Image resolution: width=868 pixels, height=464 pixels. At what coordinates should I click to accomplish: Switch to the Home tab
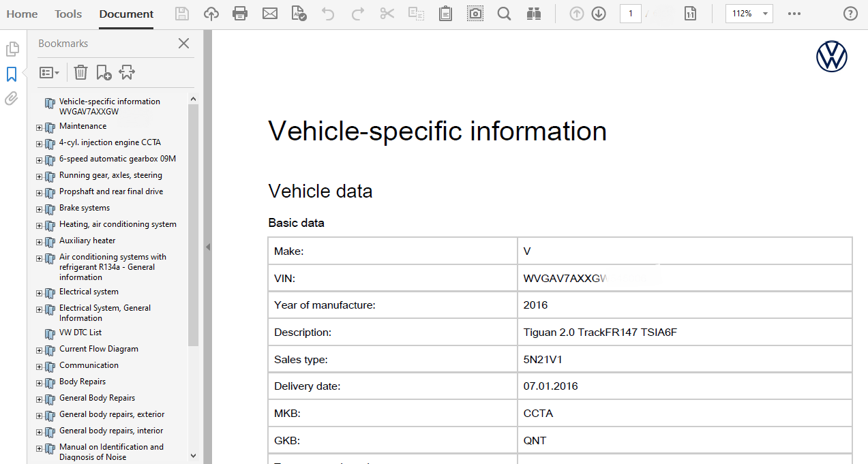tap(22, 14)
